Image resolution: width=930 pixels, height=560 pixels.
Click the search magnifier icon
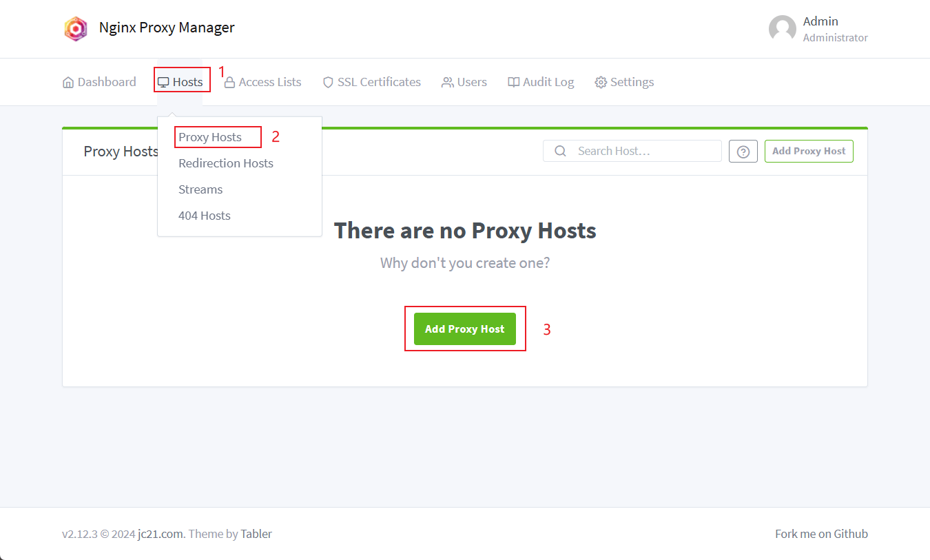561,151
